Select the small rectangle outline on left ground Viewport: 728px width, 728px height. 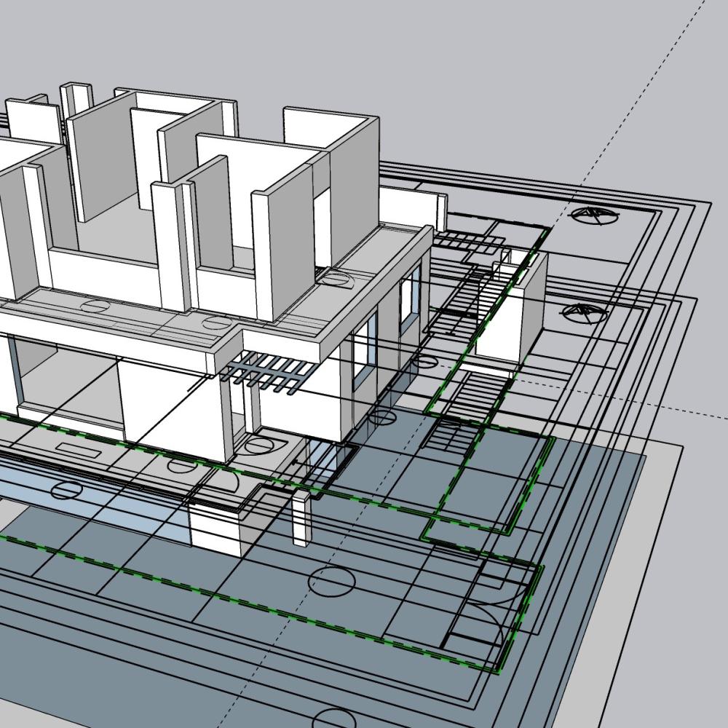point(76,450)
